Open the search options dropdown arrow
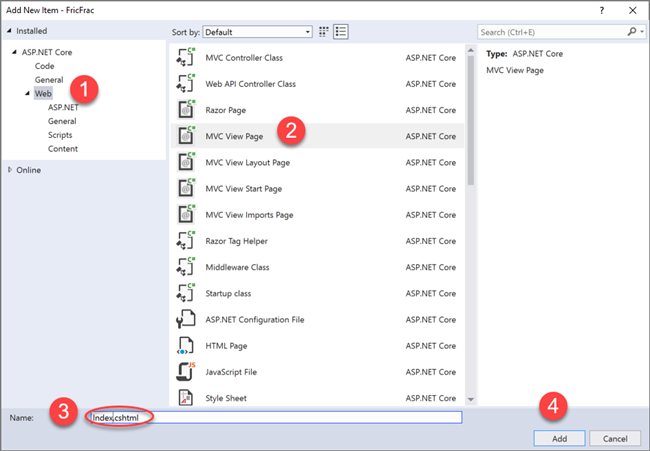The width and height of the screenshot is (650, 451). click(642, 32)
